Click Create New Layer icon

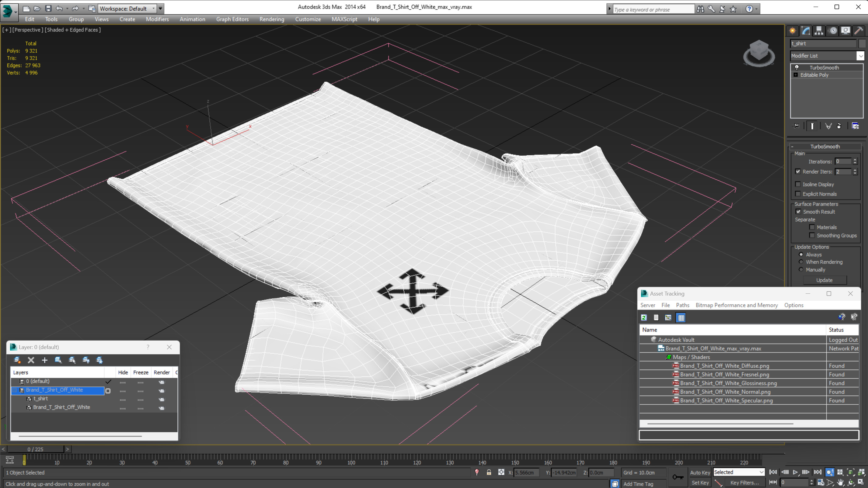coord(17,360)
